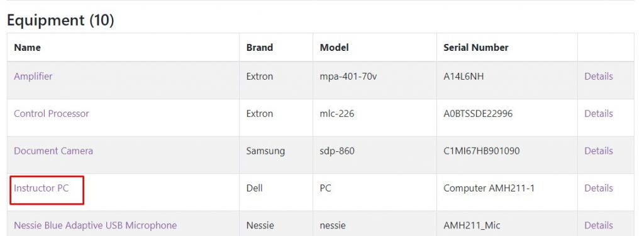
Task: Click the Equipment (10) section heading
Action: click(60, 20)
